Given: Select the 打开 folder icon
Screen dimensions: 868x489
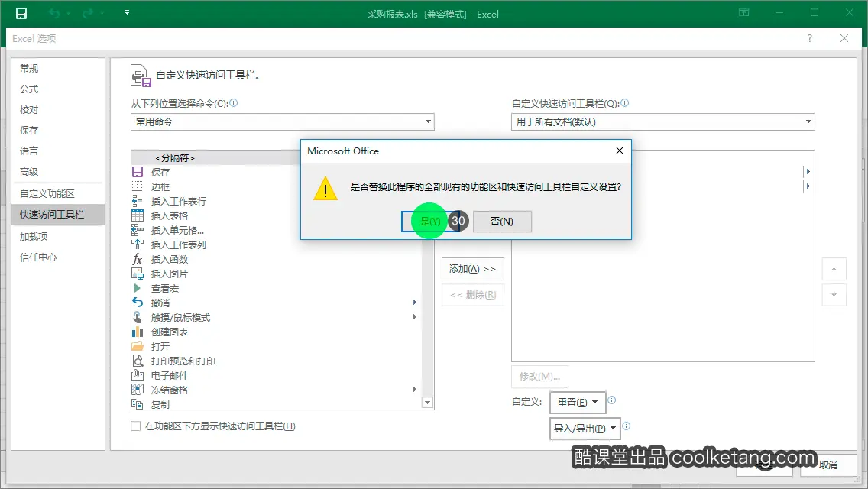Looking at the screenshot, I should [138, 346].
